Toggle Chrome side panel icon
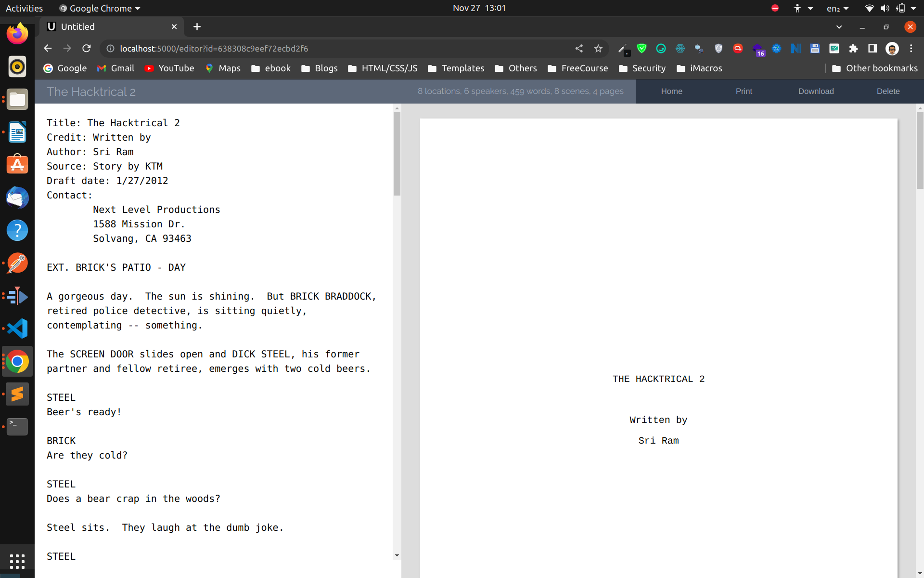The width and height of the screenshot is (924, 578). [873, 48]
